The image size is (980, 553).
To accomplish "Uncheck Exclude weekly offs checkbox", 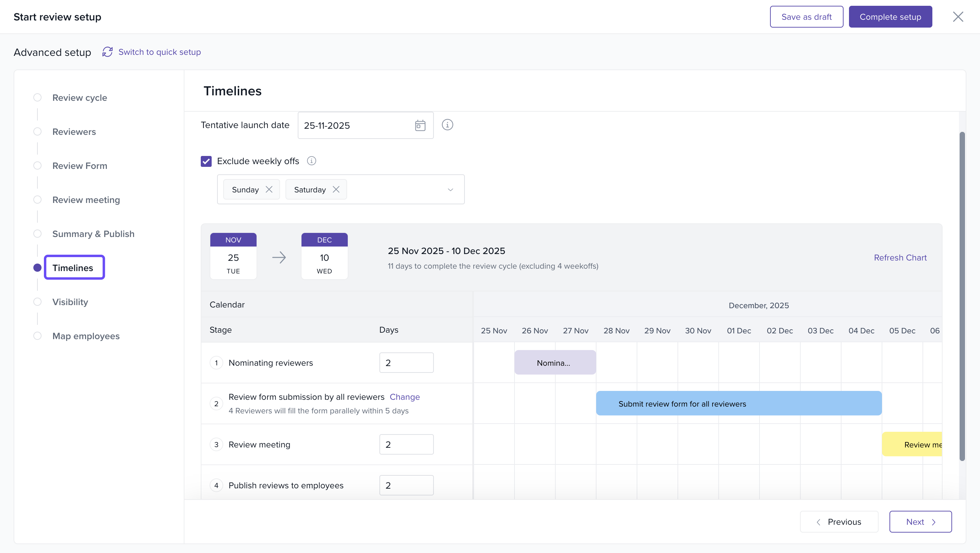I will point(206,161).
